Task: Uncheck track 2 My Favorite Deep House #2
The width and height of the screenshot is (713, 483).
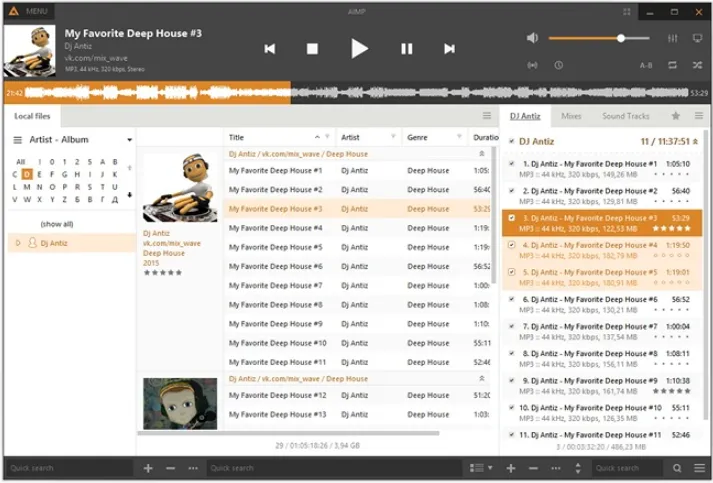Action: coord(512,191)
